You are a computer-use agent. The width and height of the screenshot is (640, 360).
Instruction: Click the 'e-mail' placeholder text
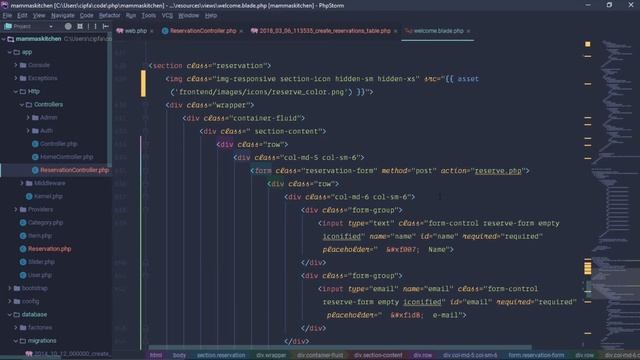click(x=446, y=315)
